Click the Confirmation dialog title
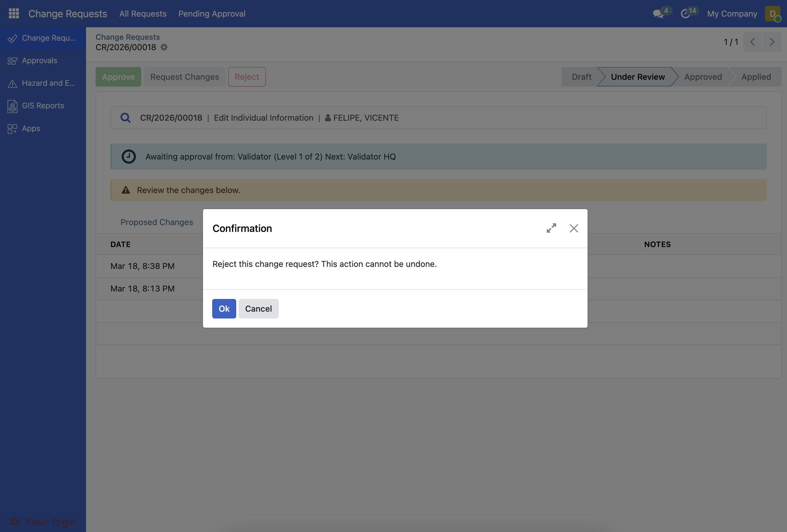 pyautogui.click(x=242, y=228)
